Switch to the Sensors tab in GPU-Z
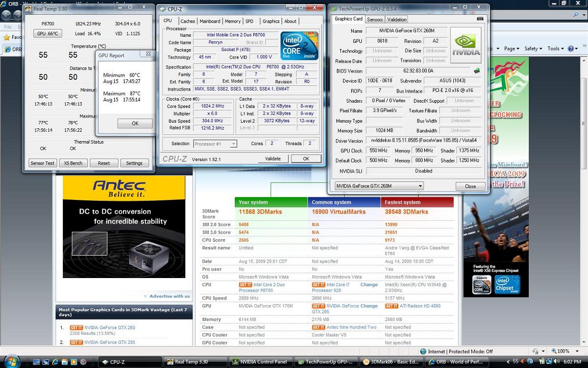 (x=375, y=19)
